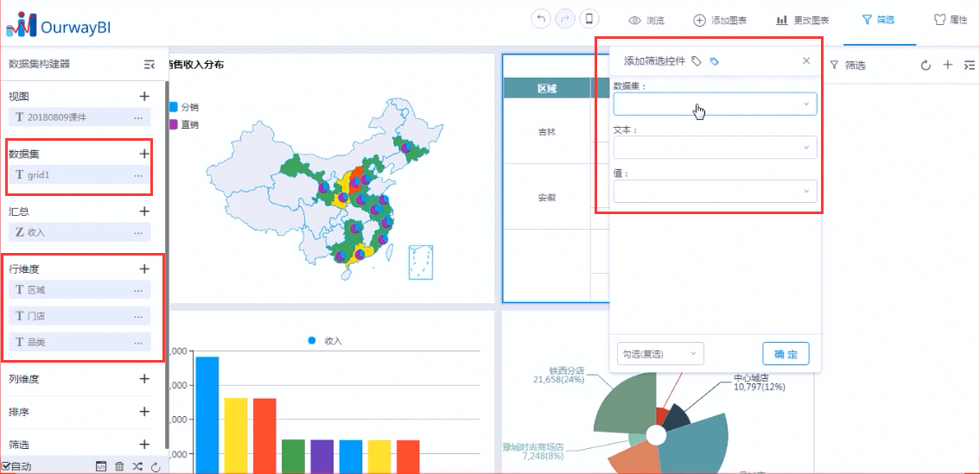The width and height of the screenshot is (980, 474).
Task: Add a new 排序 rule
Action: [144, 412]
